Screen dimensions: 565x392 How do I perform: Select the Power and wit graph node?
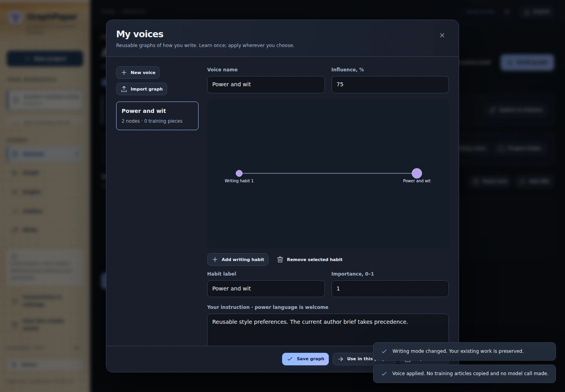pos(417,173)
